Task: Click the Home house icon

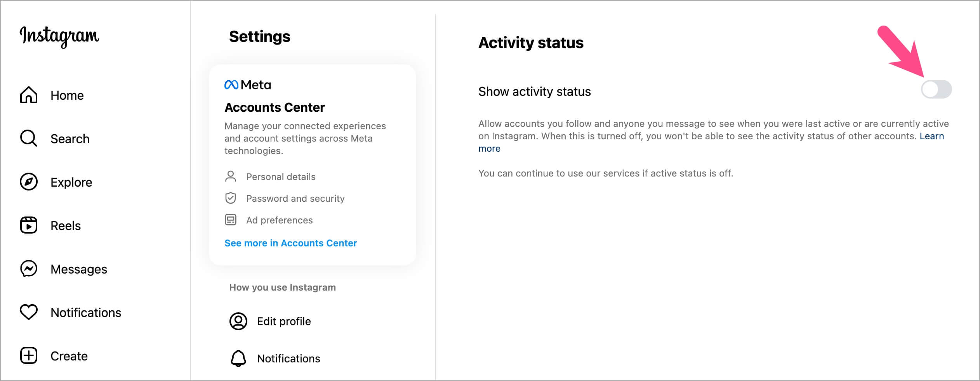Action: pos(29,95)
